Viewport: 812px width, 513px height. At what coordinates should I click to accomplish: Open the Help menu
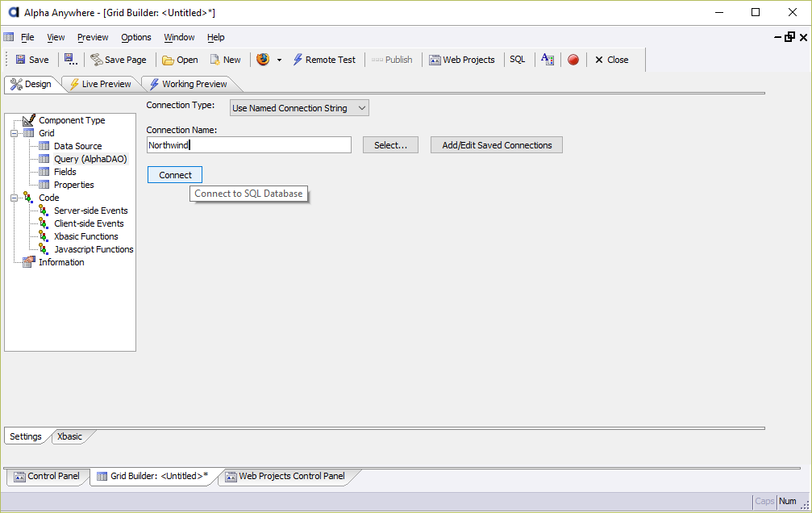216,37
